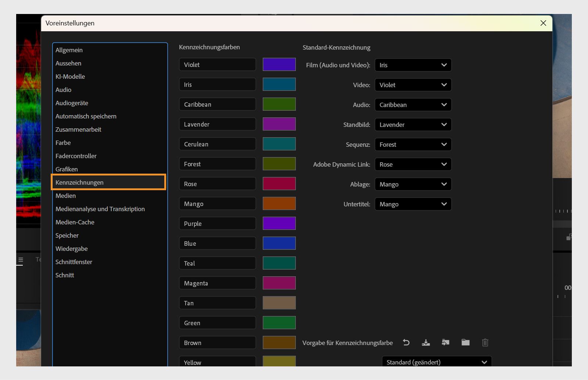Open the Schnitt preferences category
This screenshot has width=588, height=380.
tap(110, 275)
